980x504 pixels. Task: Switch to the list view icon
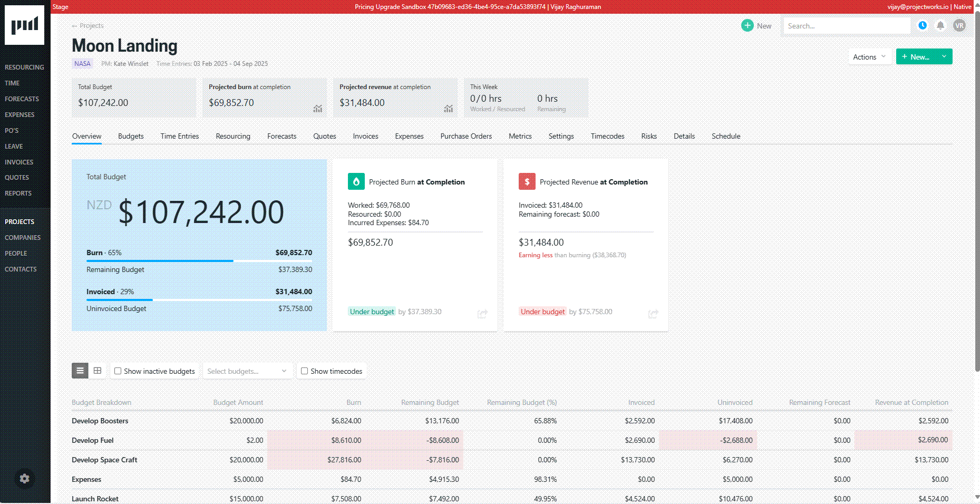(x=80, y=371)
